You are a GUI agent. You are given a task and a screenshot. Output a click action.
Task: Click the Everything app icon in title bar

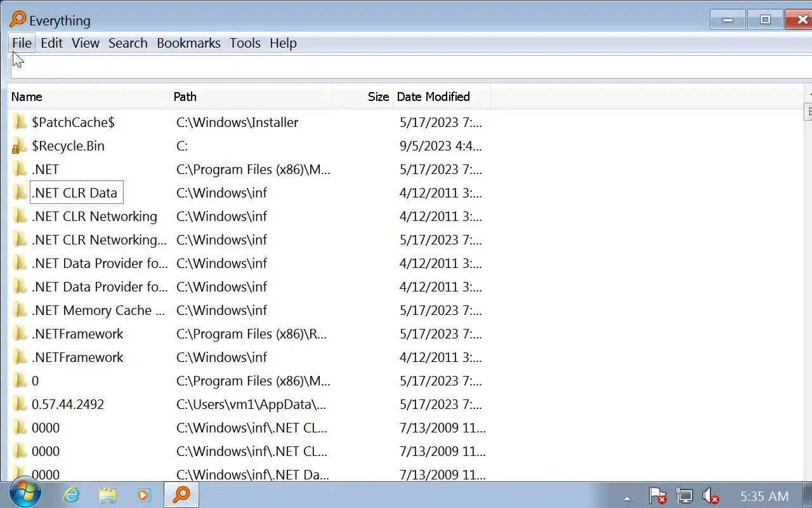(18, 20)
